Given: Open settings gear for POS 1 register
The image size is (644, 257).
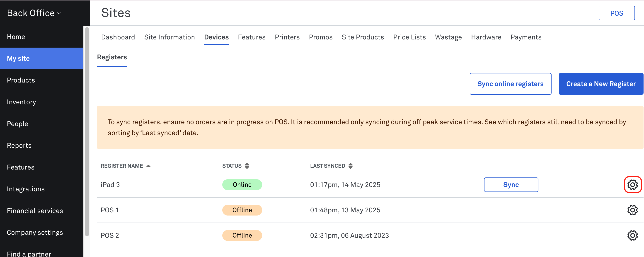Looking at the screenshot, I should pyautogui.click(x=632, y=210).
